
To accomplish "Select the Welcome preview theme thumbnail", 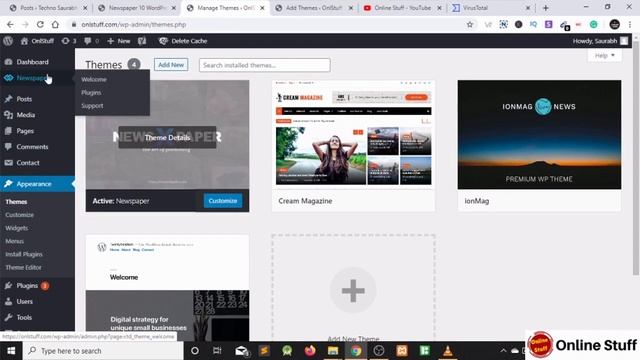I will (x=167, y=288).
